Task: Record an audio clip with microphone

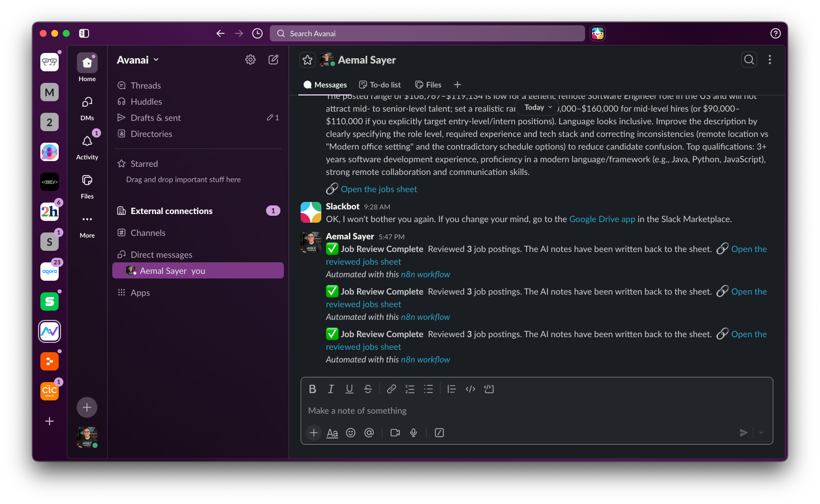Action: point(413,433)
